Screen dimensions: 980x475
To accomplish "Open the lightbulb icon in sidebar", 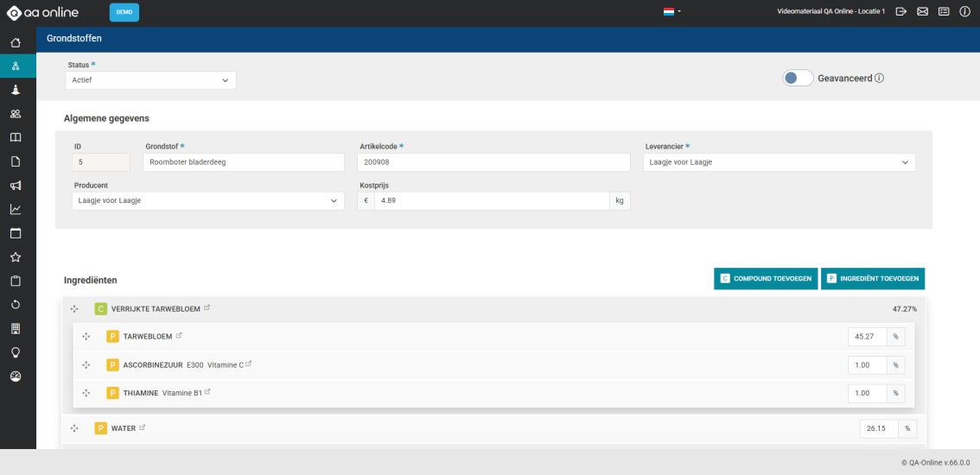I will coord(16,352).
